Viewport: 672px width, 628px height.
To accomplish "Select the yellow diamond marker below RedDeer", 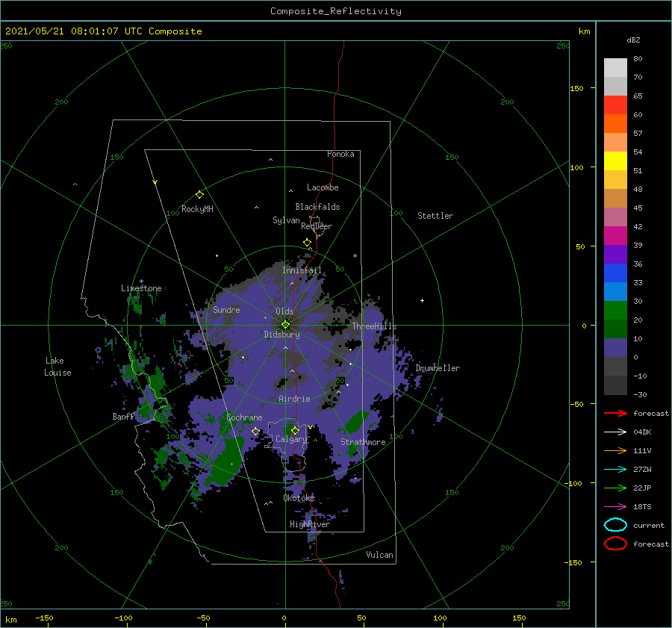I will (308, 243).
